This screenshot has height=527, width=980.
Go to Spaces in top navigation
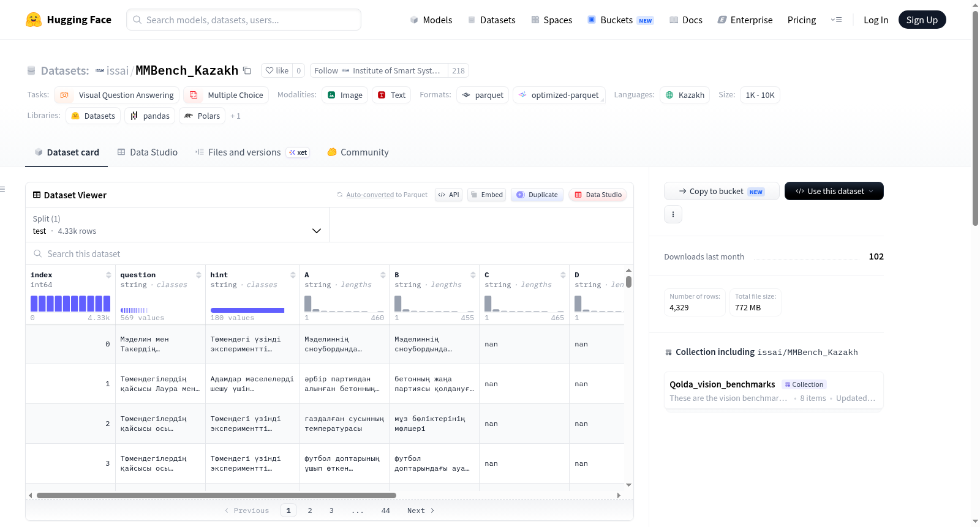(552, 20)
